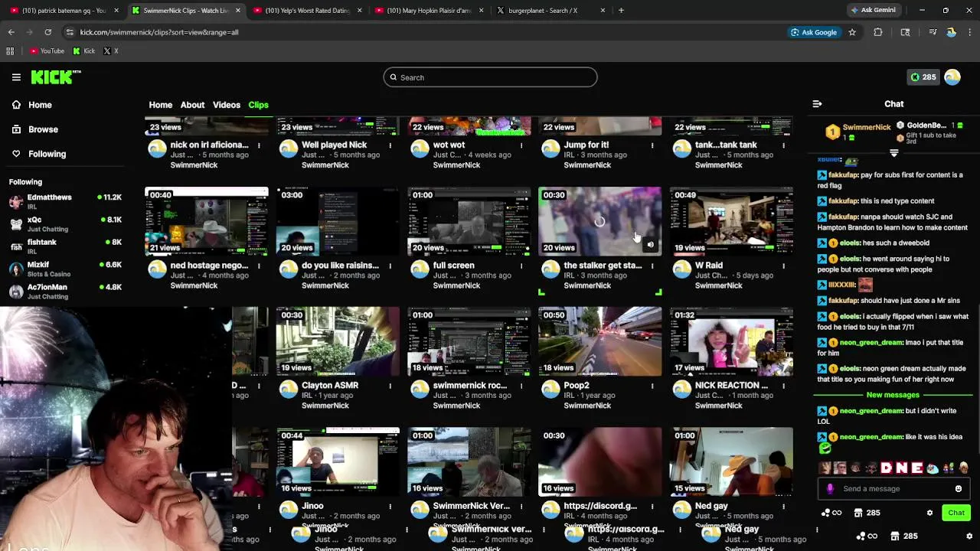Image resolution: width=980 pixels, height=551 pixels.
Task: Play the 'ned hostage nego...' clip thumbnail
Action: tap(207, 221)
